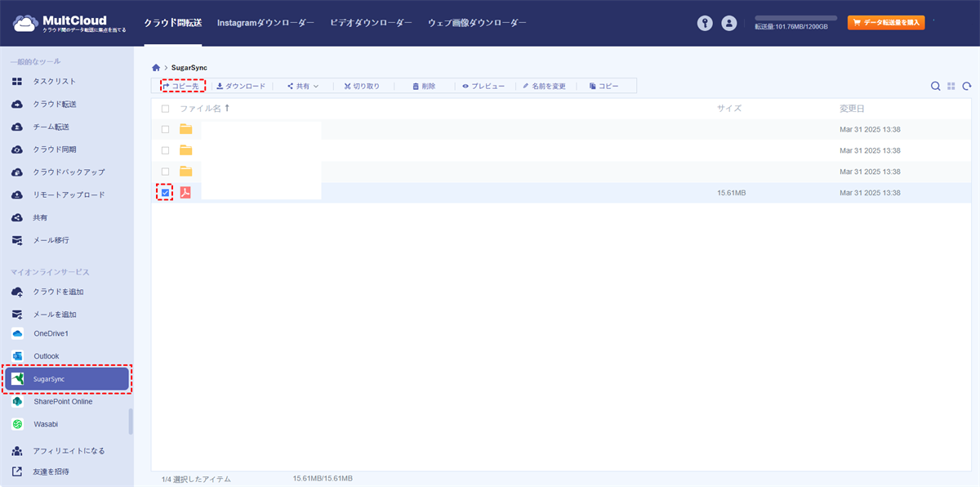This screenshot has height=487, width=980.
Task: Click 削除 toolbar button
Action: click(424, 86)
